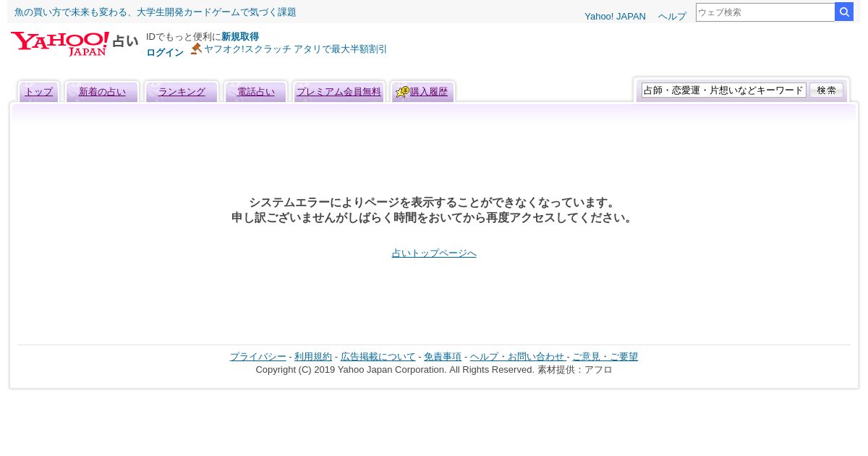Switch to the ランキング tab
Screen dimensions: 868x456
pos(182,92)
